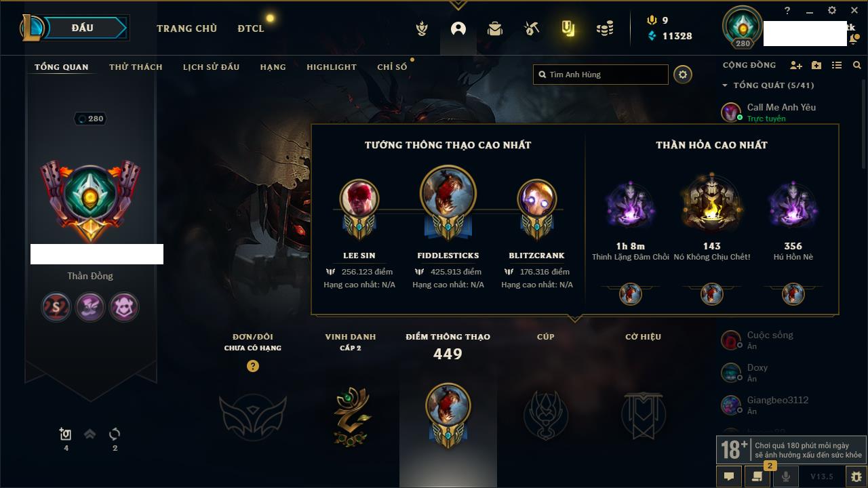Screen dimensions: 868x488
Task: Click the bug report icon
Action: [856, 476]
